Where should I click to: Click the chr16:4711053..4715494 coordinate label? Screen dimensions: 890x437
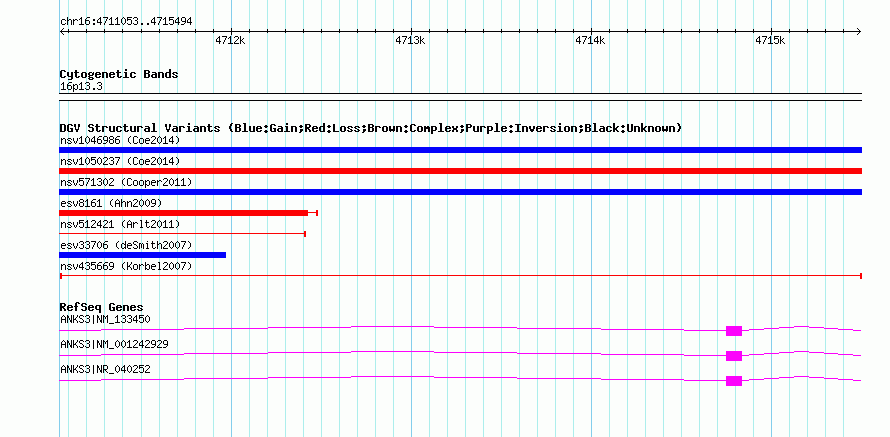pos(126,21)
